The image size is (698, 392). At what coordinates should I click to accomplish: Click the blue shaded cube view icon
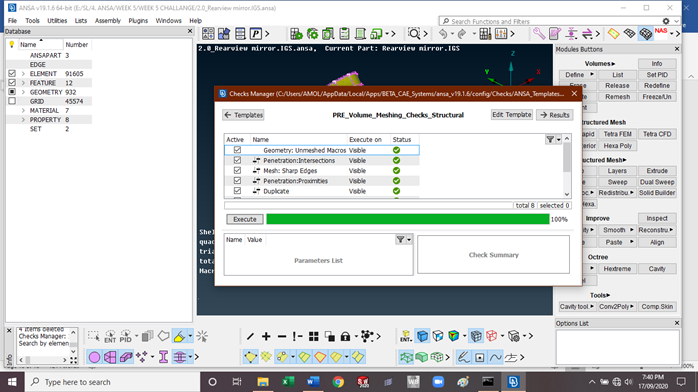coord(422,336)
